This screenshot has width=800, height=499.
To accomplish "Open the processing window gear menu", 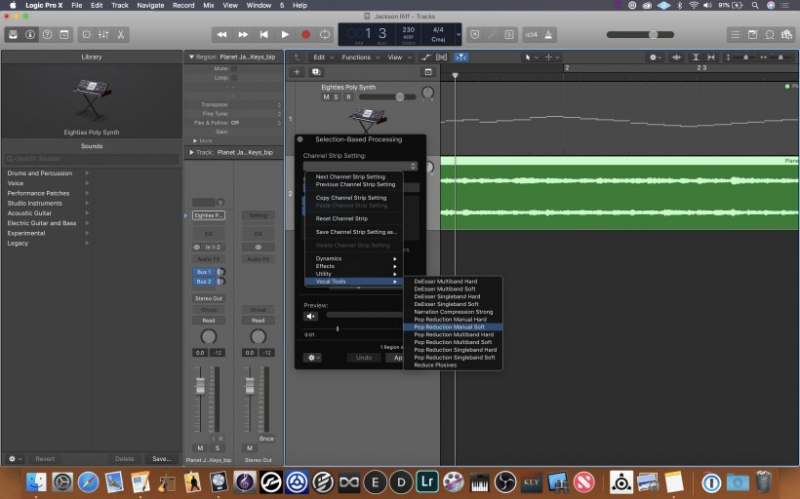I will pyautogui.click(x=312, y=358).
